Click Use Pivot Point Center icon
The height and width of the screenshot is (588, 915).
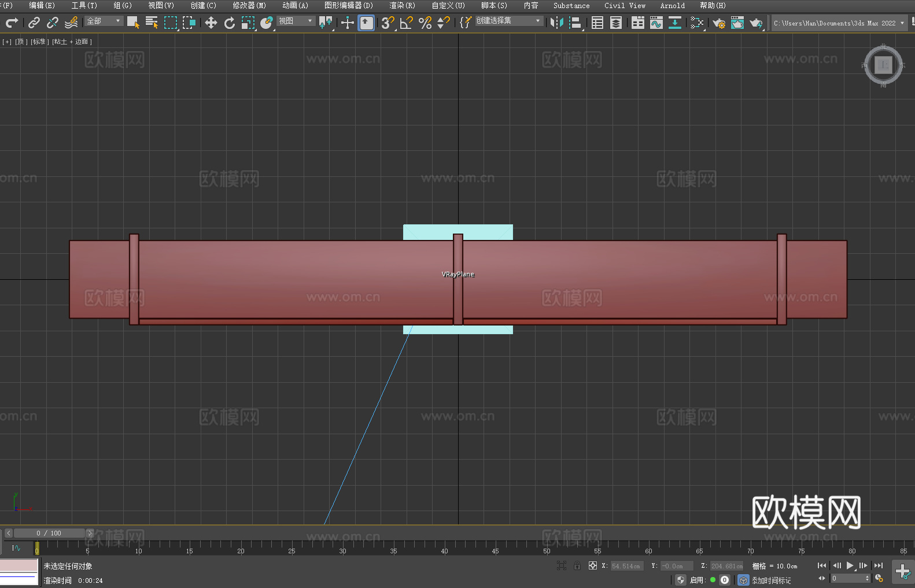[326, 23]
